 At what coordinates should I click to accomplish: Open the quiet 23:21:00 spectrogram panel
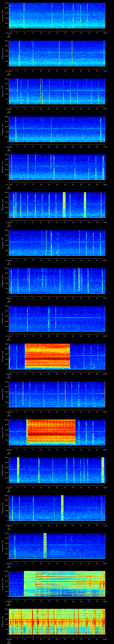(x=57, y=318)
